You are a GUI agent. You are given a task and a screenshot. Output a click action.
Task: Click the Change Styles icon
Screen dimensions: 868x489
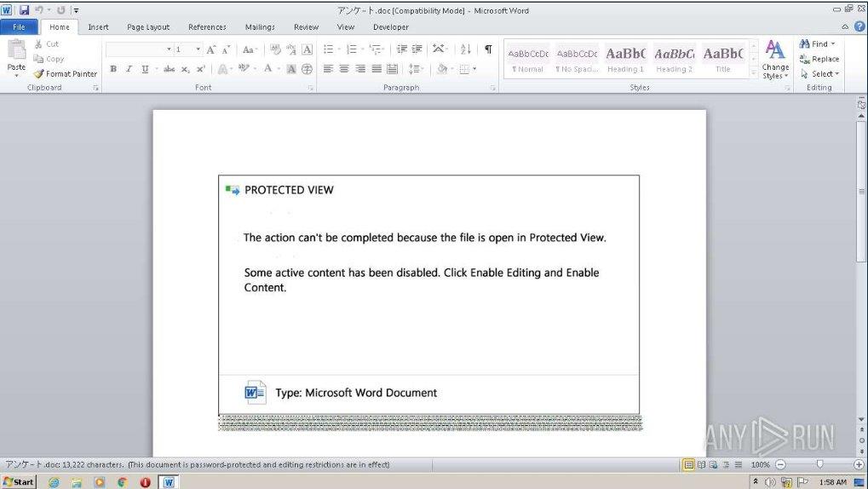(775, 58)
